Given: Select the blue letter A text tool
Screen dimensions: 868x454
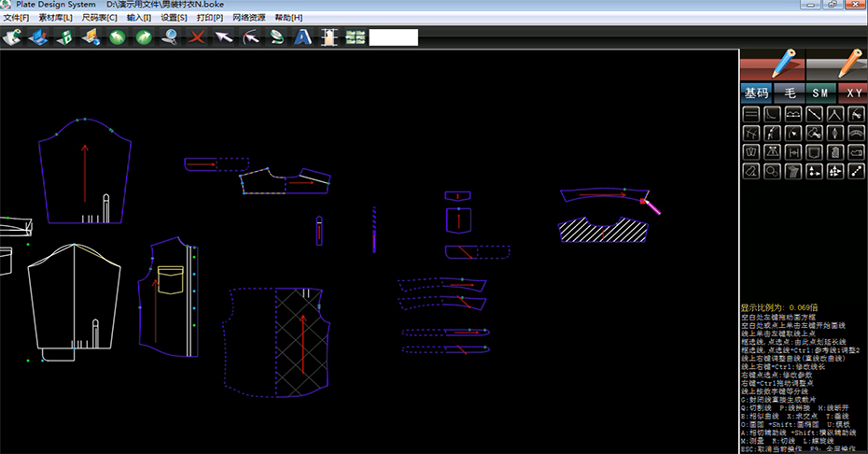Looking at the screenshot, I should 302,37.
